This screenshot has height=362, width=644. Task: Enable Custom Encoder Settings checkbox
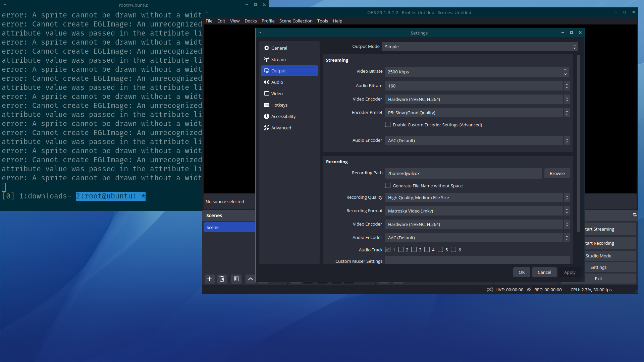(388, 125)
